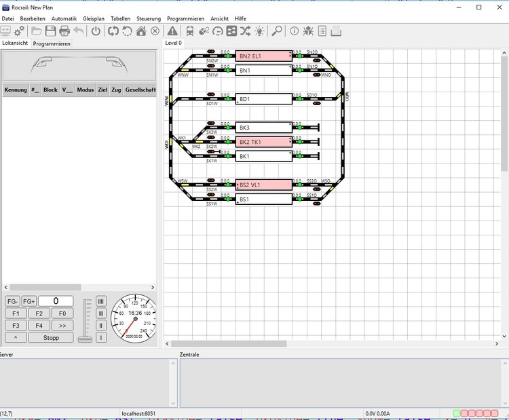Open the Steuerung menu
This screenshot has width=509, height=420.
(149, 18)
